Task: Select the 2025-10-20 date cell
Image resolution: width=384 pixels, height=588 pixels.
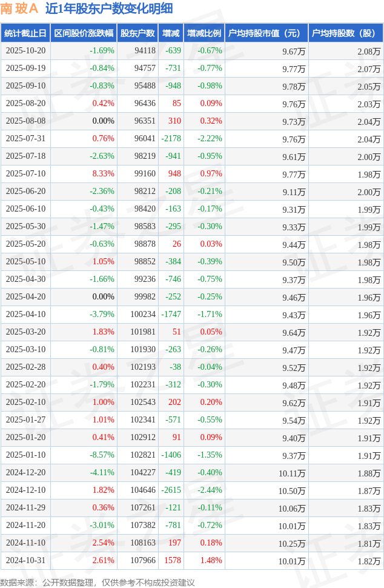Action: 25,51
